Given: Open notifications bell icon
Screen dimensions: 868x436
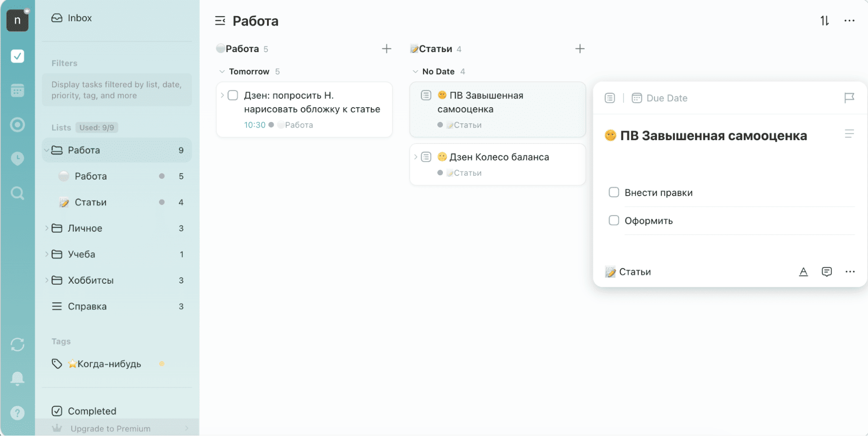Looking at the screenshot, I should pos(17,378).
